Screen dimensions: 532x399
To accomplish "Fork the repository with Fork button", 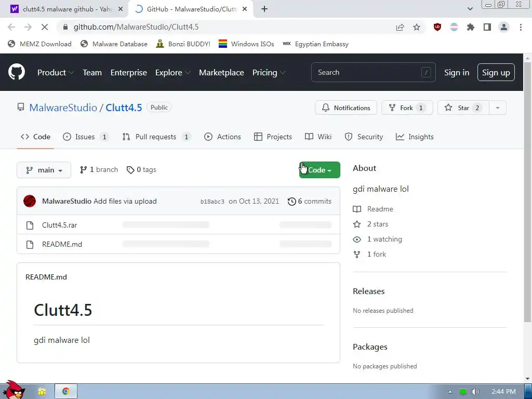I will tap(407, 108).
